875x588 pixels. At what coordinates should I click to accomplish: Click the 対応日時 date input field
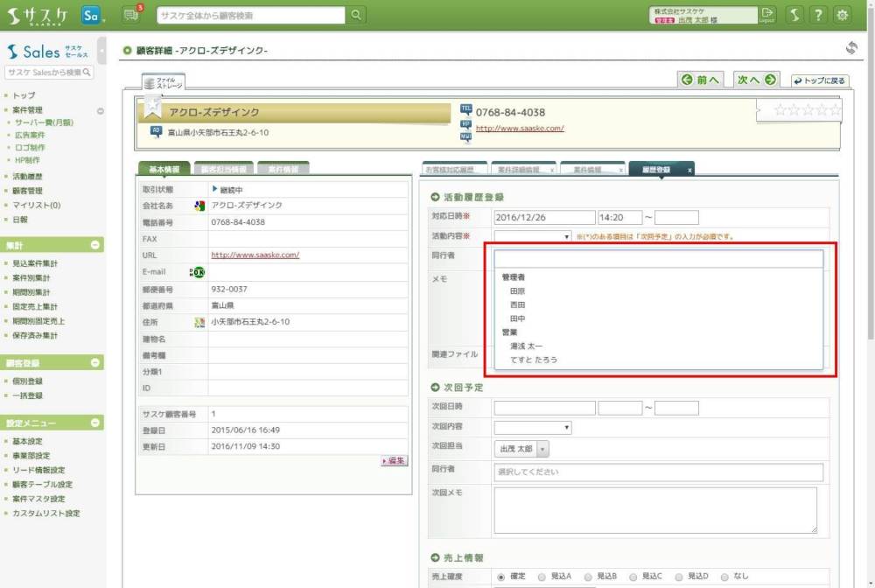point(544,218)
